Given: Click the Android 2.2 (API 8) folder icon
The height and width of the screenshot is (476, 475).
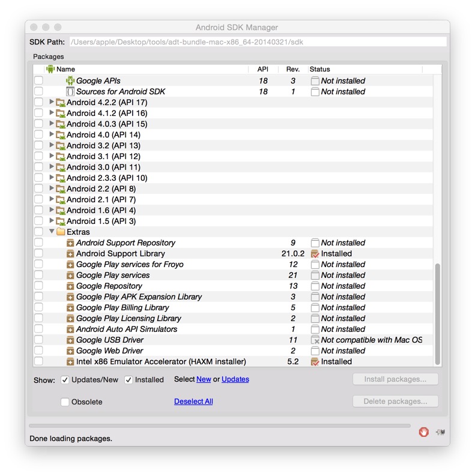Looking at the screenshot, I should [x=61, y=189].
